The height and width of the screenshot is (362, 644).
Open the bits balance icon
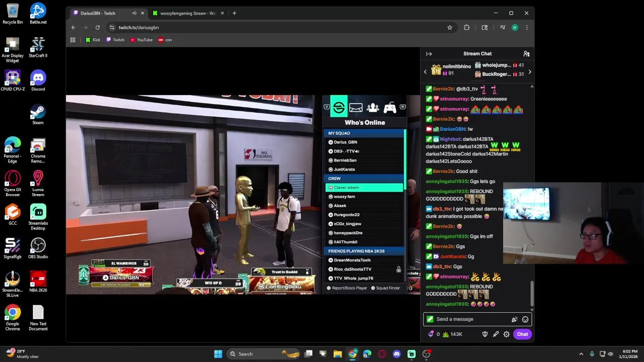[x=431, y=334]
